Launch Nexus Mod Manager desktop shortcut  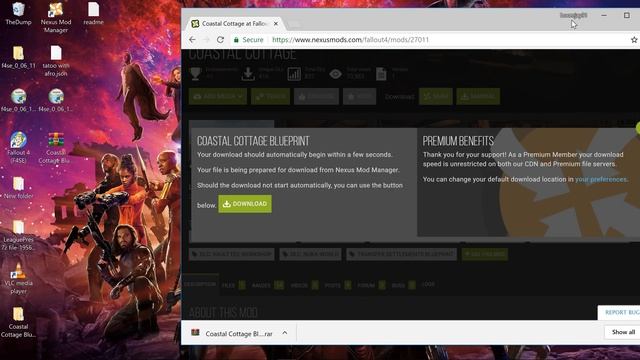tap(56, 18)
